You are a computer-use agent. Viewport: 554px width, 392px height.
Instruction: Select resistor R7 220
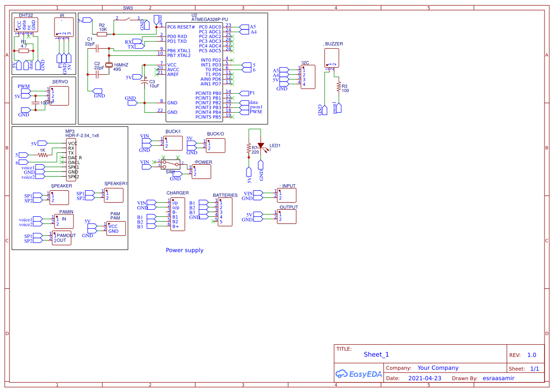coord(250,148)
